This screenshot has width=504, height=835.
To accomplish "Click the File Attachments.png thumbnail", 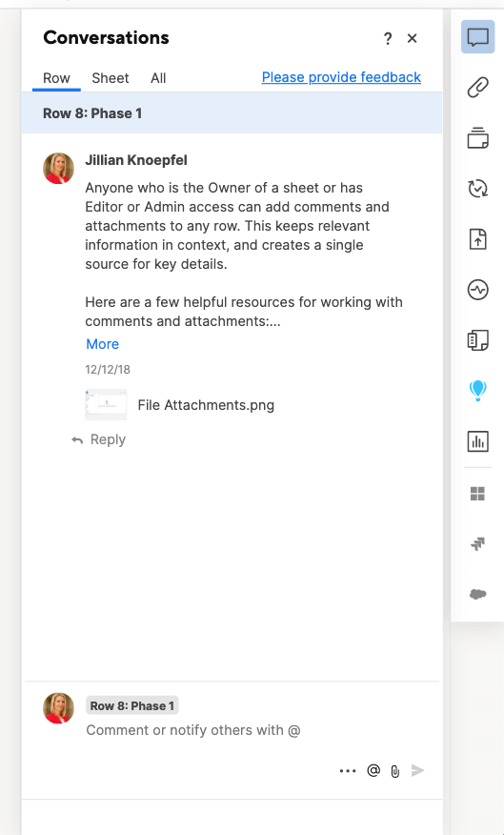I will click(x=106, y=405).
